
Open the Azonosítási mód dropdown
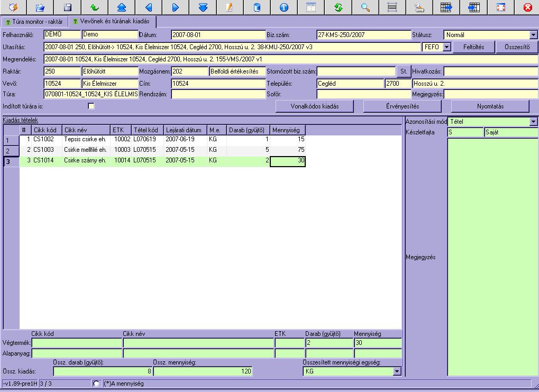533,122
